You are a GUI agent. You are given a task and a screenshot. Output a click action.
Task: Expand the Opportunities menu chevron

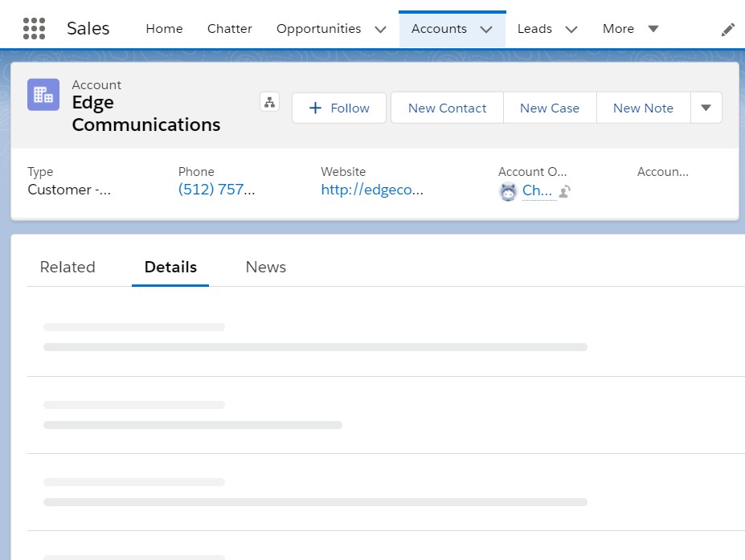click(x=380, y=30)
